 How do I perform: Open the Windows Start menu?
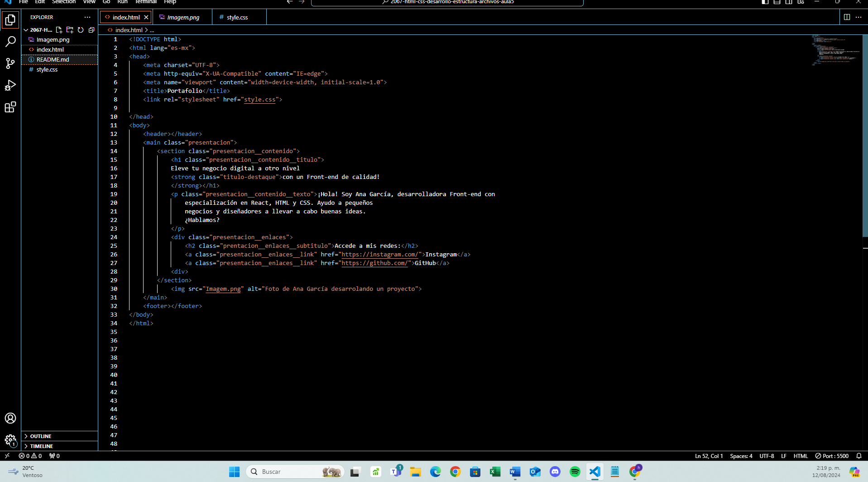pos(234,472)
